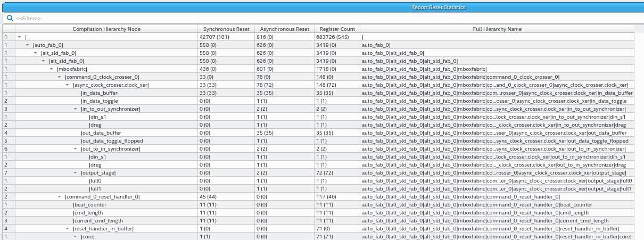Click the "1718 (0)" register count cell
644x240 pixels.
pyautogui.click(x=337, y=69)
